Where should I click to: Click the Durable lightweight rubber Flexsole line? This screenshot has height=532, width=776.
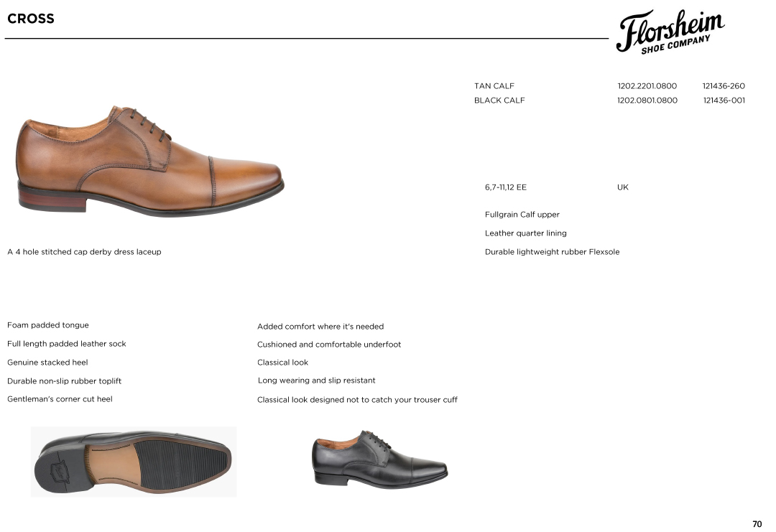(x=552, y=252)
